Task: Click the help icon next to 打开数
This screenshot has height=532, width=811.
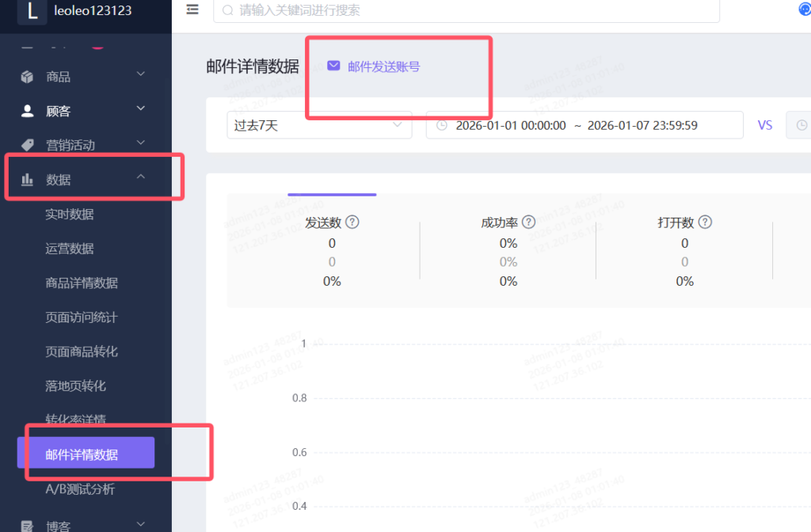Action: [x=704, y=222]
